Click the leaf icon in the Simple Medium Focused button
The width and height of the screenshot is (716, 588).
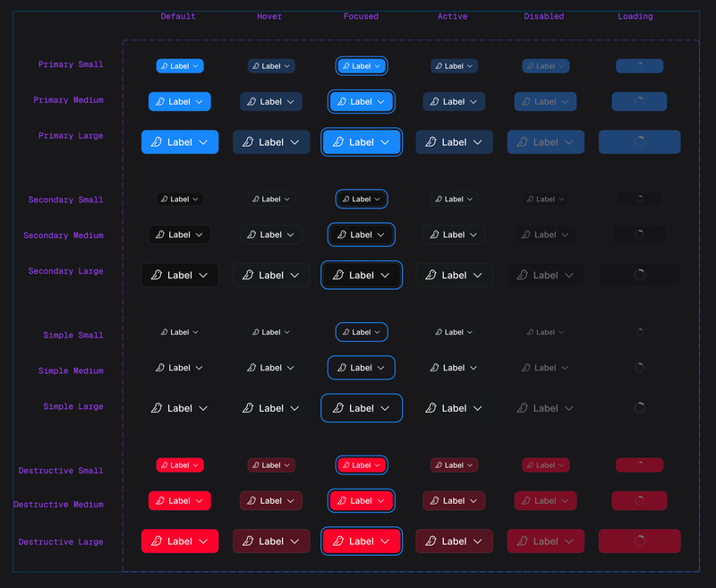click(340, 368)
